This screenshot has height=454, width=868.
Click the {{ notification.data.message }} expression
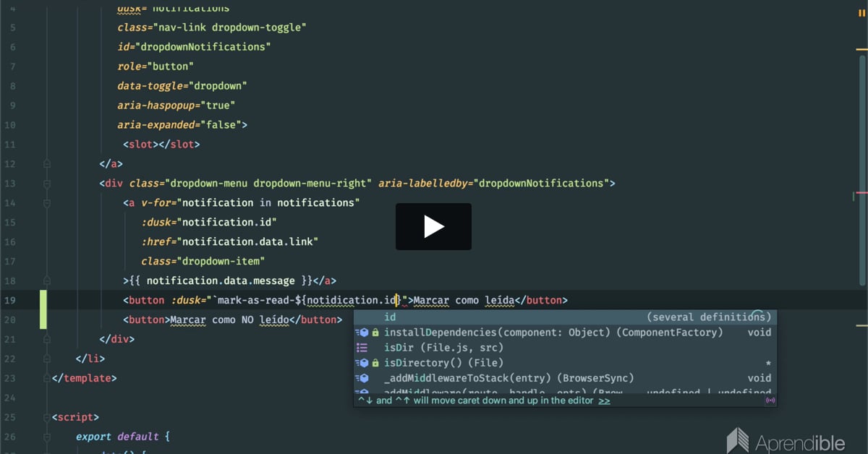tap(221, 280)
